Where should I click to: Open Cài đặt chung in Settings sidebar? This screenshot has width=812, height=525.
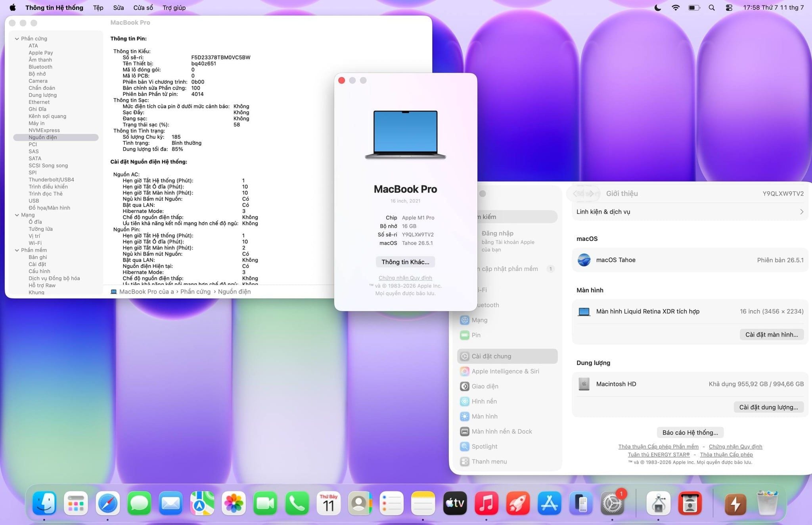[507, 356]
